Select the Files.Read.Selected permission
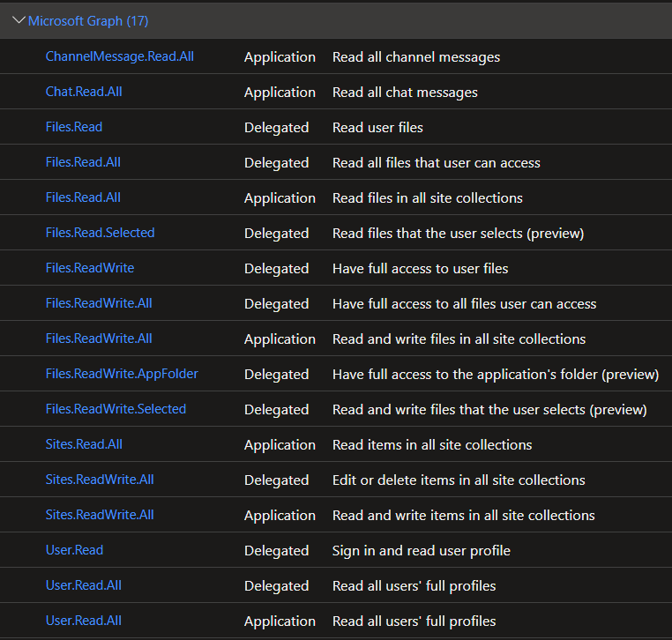This screenshot has height=640, width=672. (x=101, y=232)
